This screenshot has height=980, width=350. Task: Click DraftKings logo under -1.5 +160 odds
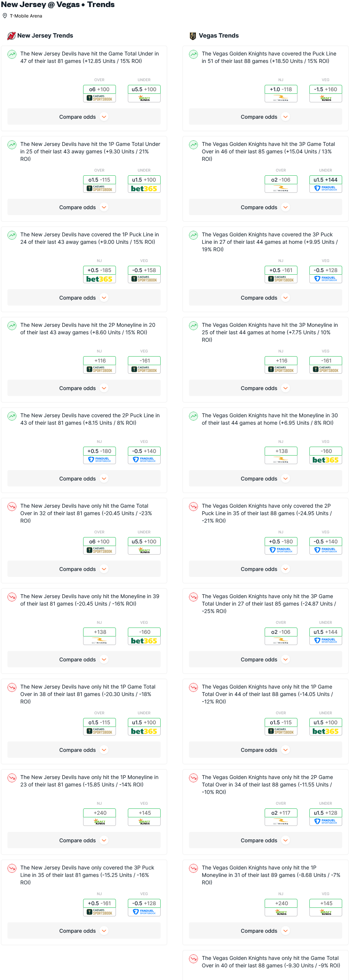325,98
